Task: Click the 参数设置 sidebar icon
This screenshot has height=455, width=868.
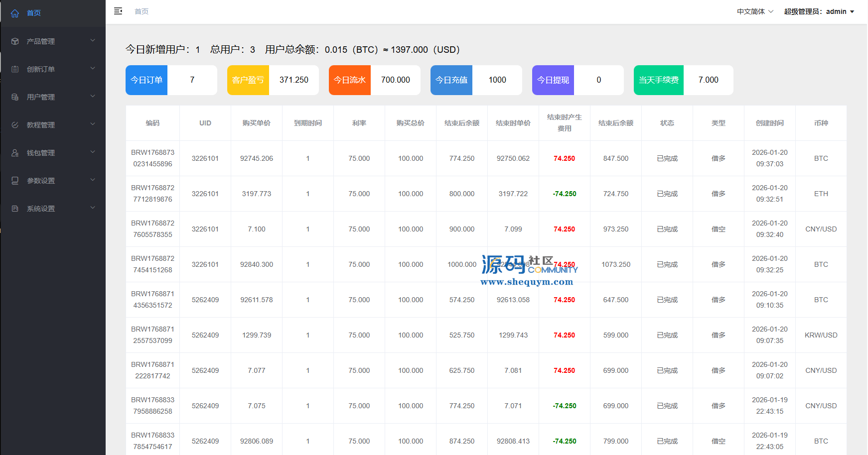Action: pyautogui.click(x=15, y=181)
